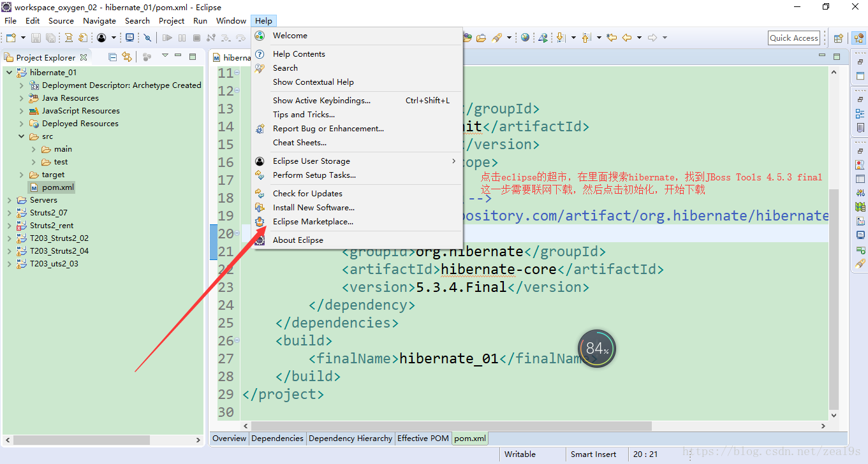Expand the Java Resources node
Image resolution: width=868 pixels, height=464 pixels.
21,98
